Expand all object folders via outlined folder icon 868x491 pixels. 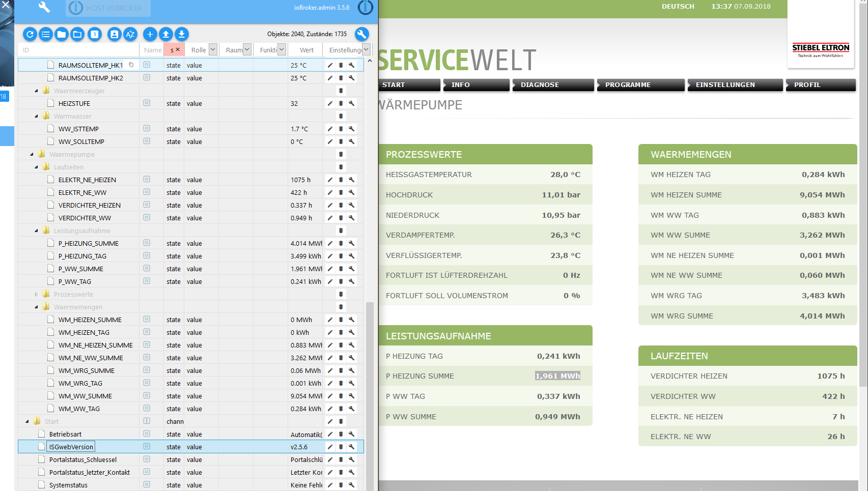(77, 34)
